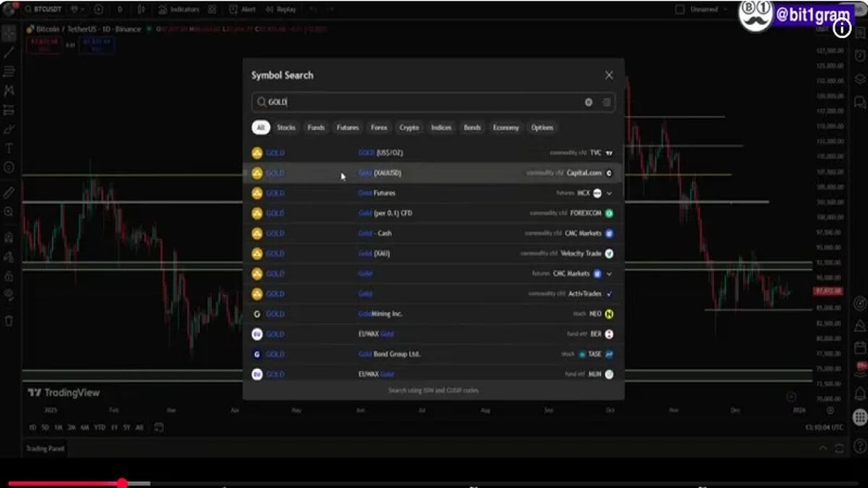This screenshot has width=868, height=488.
Task: Open the expression builder icon in search box
Action: coord(606,103)
